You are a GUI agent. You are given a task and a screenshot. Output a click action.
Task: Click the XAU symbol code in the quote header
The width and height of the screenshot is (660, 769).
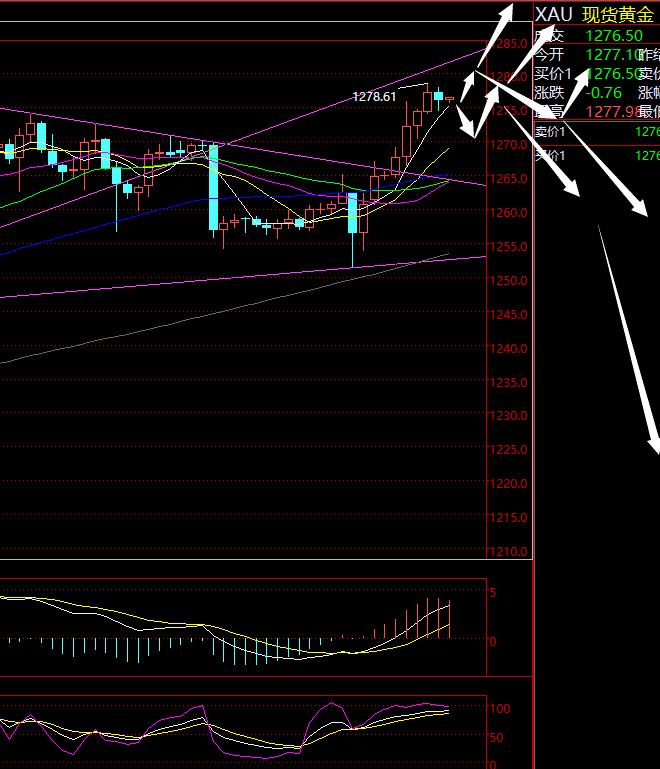554,15
